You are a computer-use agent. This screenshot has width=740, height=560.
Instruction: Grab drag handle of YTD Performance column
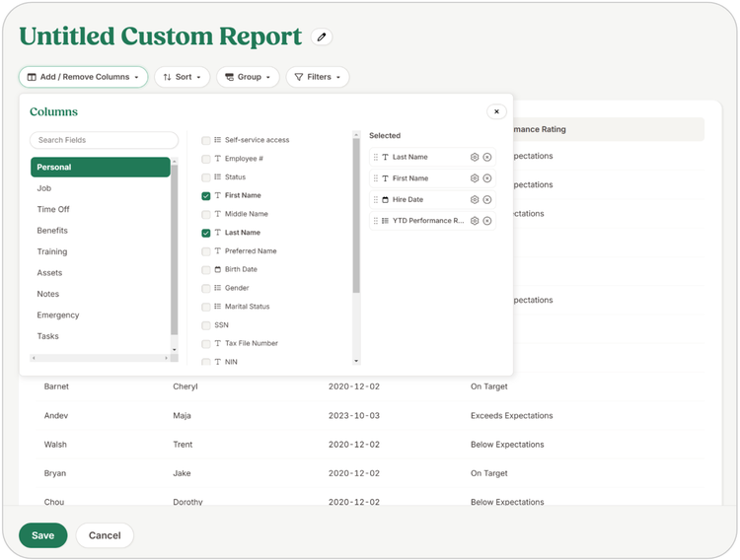click(x=376, y=221)
